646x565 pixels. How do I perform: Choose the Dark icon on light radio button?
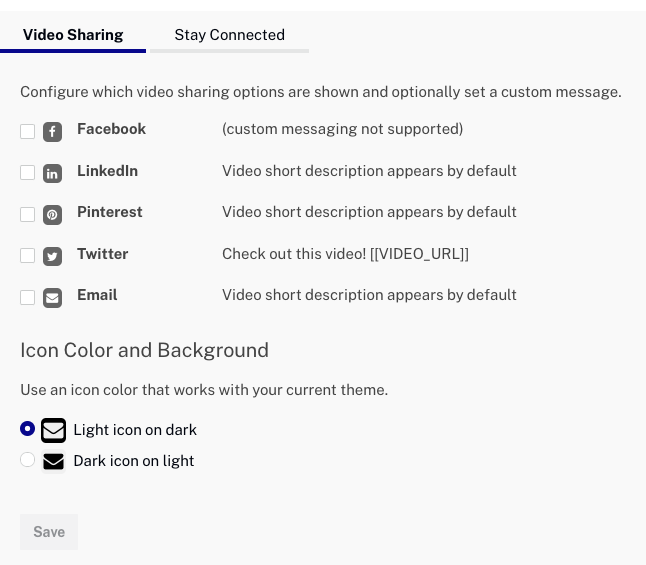[28, 460]
